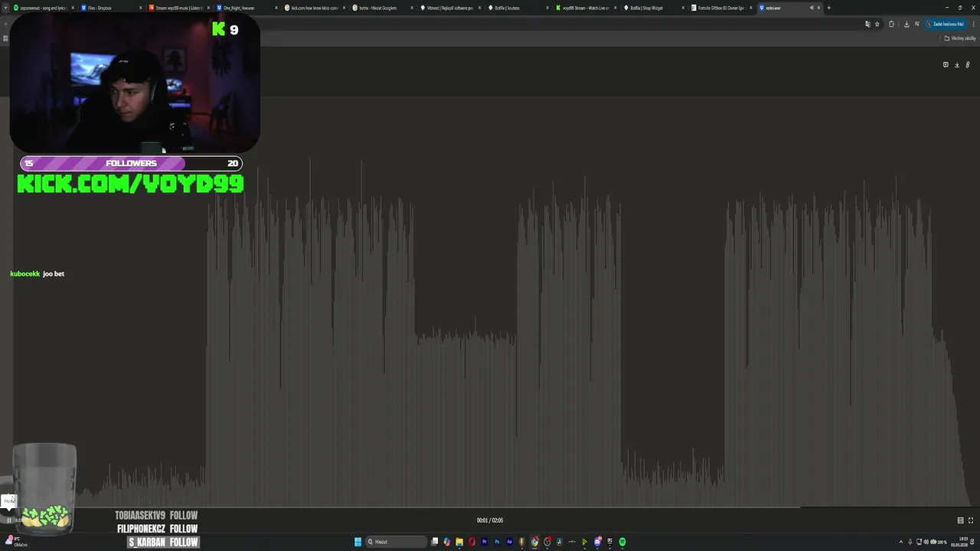Click the taskbar search box
The width and height of the screenshot is (980, 551).
pyautogui.click(x=396, y=542)
